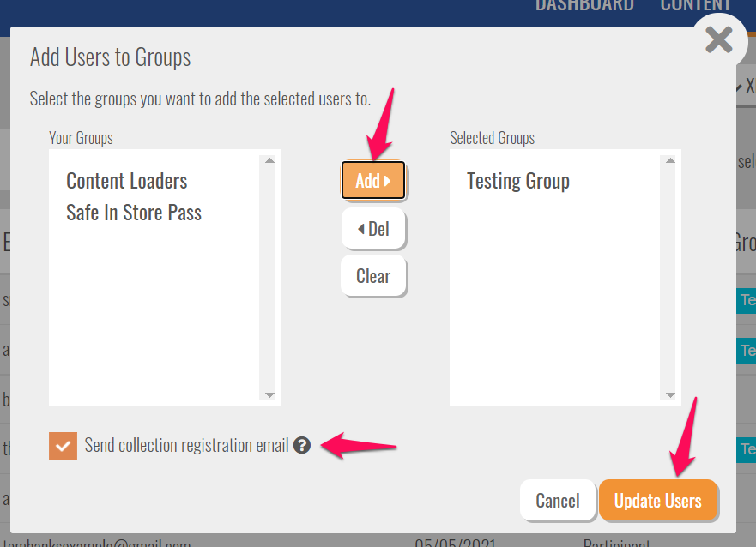
Task: Select Safe In Store Pass group
Action: 134,213
